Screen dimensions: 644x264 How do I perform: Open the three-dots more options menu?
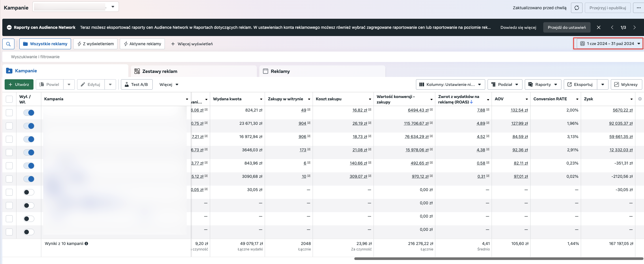pyautogui.click(x=639, y=8)
